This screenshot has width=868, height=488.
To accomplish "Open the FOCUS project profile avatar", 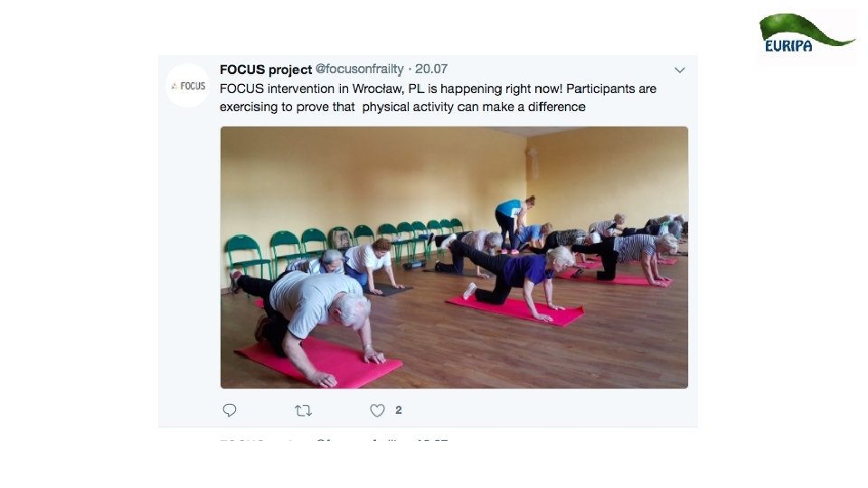I will click(188, 86).
